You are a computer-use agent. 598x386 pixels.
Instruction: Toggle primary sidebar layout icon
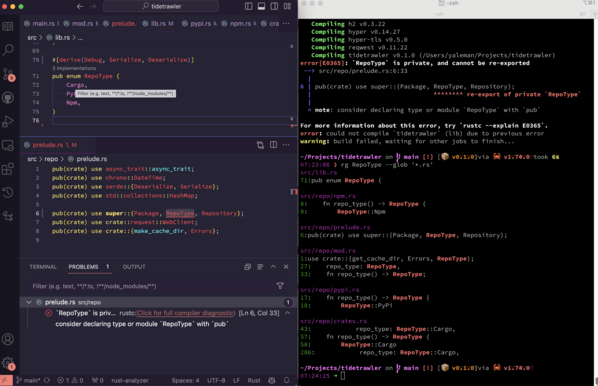point(248,6)
